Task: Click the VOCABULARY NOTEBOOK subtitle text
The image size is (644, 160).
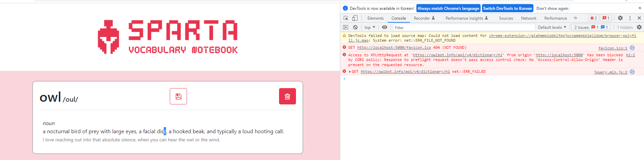Action: tap(183, 50)
